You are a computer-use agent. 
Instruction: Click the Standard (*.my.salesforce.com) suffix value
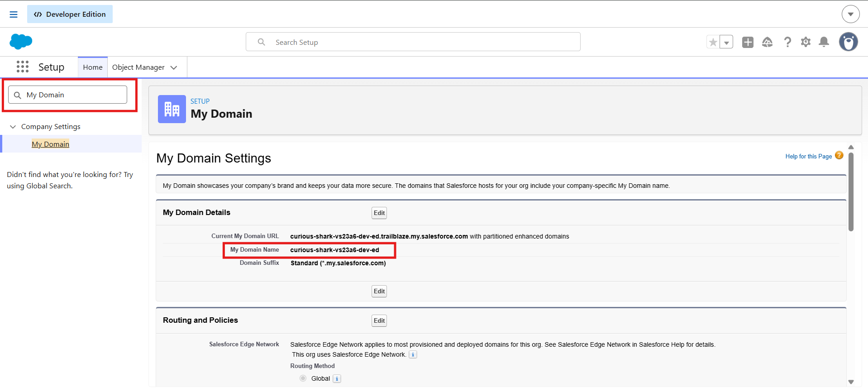pos(338,263)
